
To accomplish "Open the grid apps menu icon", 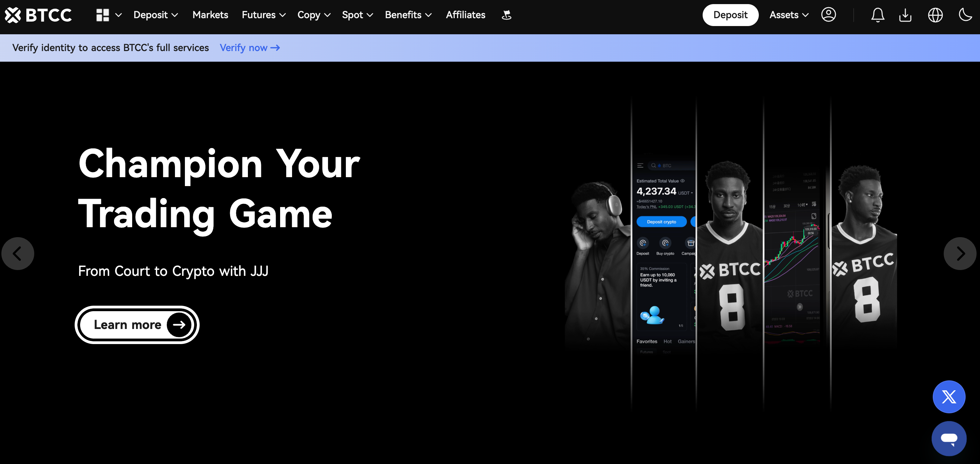I will click(x=102, y=15).
